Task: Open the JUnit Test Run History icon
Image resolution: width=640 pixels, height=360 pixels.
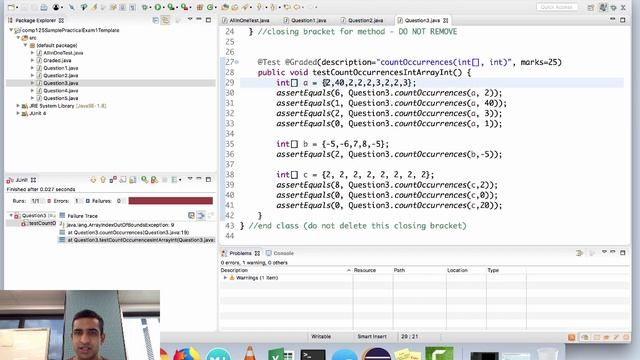Action: [x=175, y=180]
